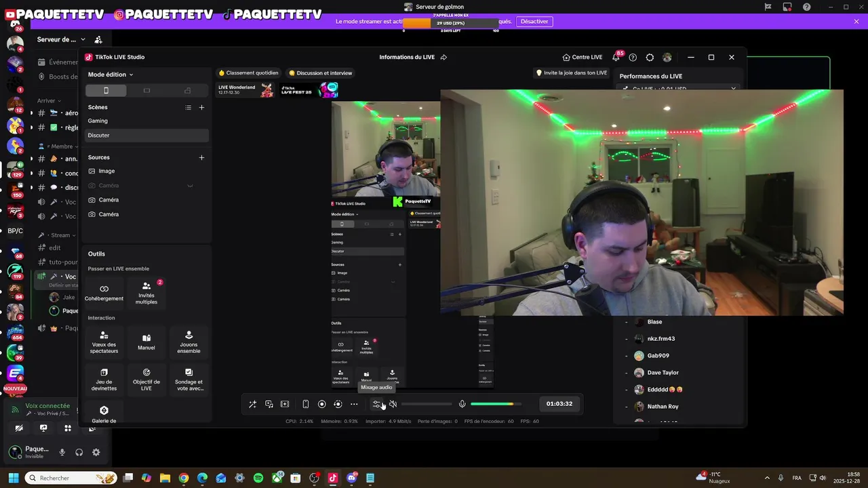Open the TikTok profile avatar
The height and width of the screenshot is (488, 868).
click(667, 58)
